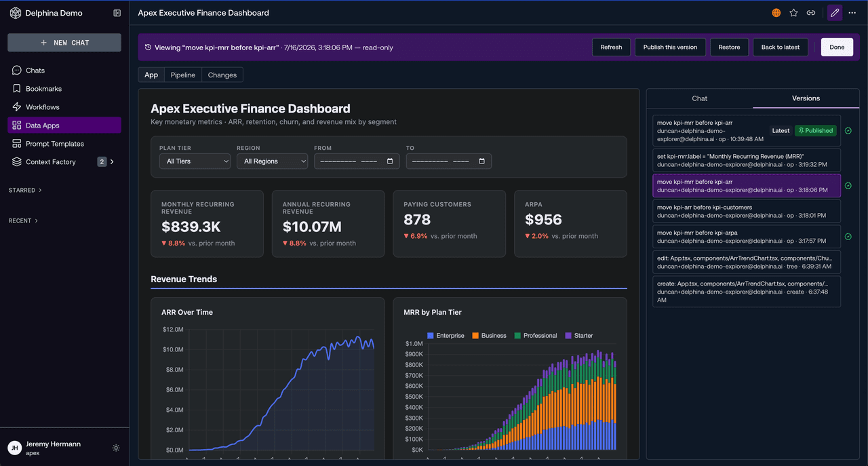
Task: Open the three-dot more options menu
Action: tap(852, 13)
